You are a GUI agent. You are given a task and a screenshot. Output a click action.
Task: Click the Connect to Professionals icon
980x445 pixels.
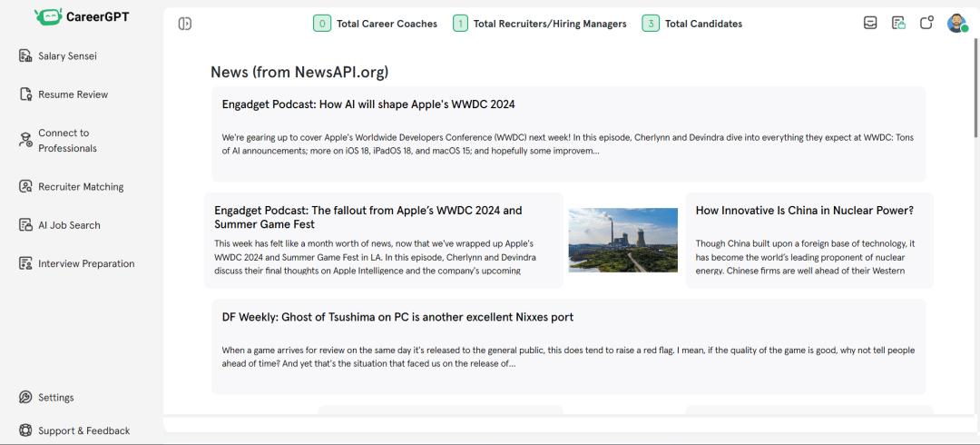[x=25, y=140]
